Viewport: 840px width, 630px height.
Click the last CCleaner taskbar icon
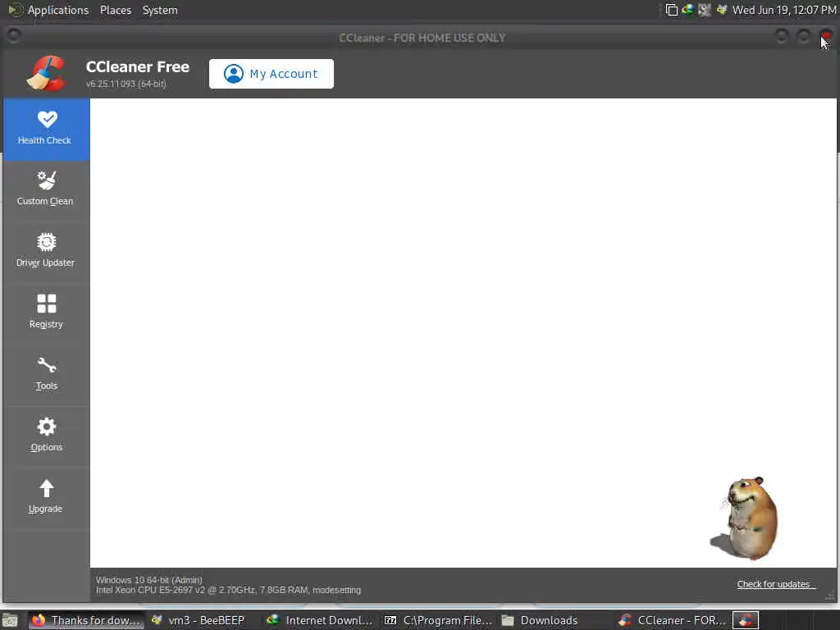[x=746, y=620]
